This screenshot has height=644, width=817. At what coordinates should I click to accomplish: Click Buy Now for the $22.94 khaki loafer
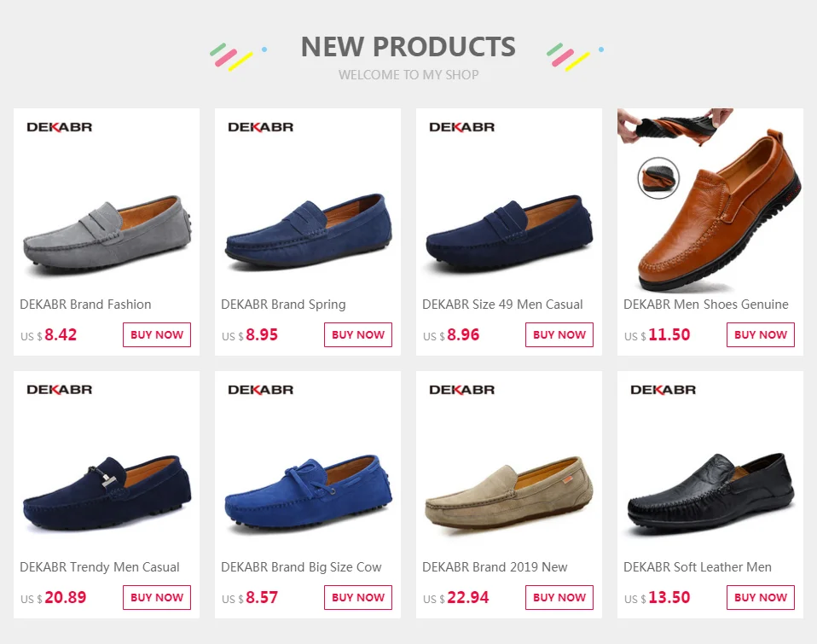point(559,598)
